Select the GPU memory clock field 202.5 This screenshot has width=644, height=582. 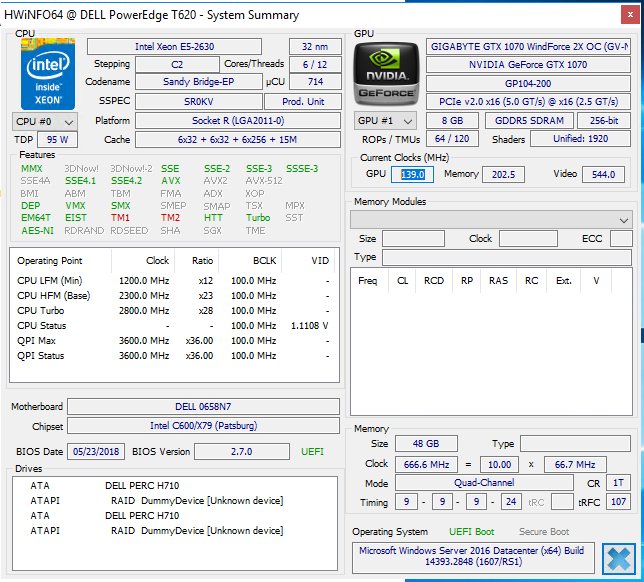(504, 174)
